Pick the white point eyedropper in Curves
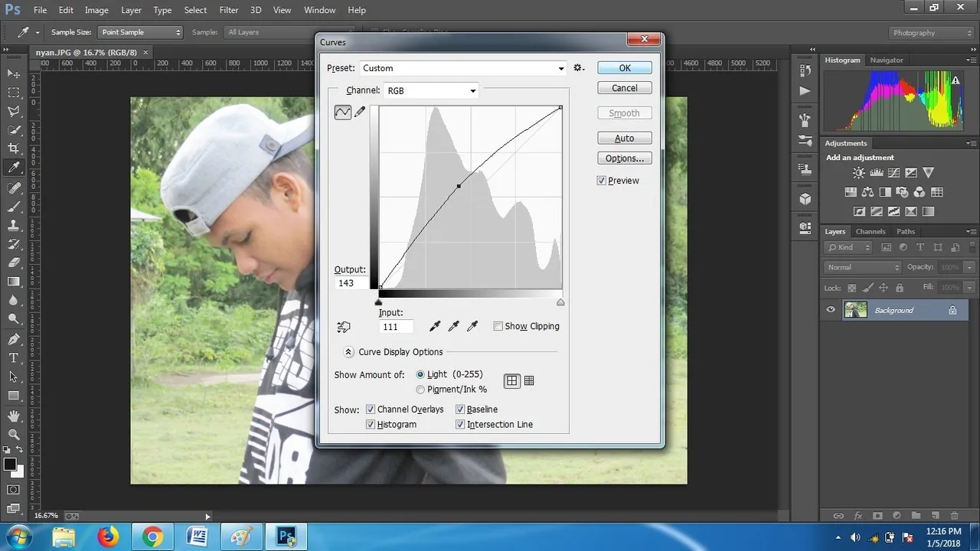 tap(472, 327)
